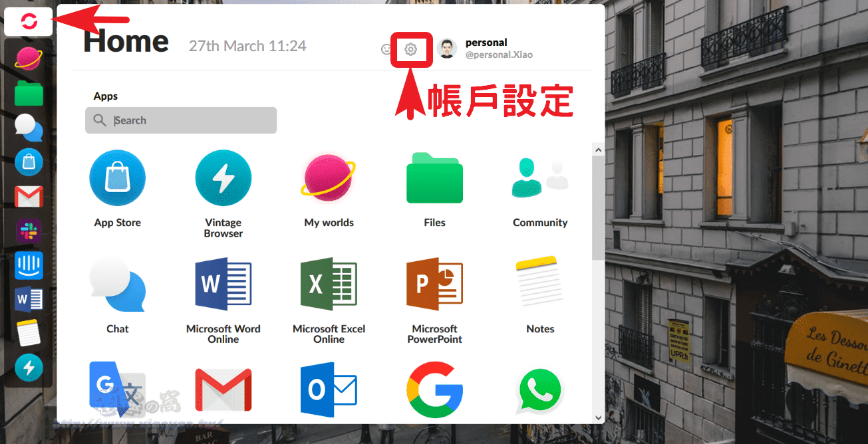
Task: Open App Store bag icon in sidebar
Action: tap(29, 162)
